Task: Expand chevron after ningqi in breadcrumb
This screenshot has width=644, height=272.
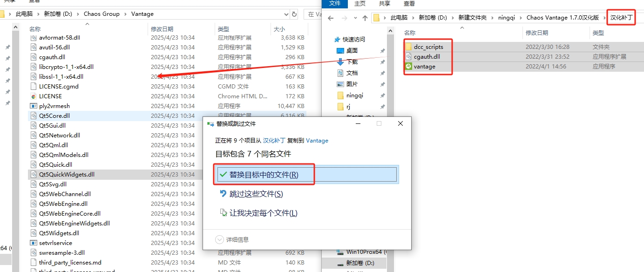Action: tap(522, 18)
